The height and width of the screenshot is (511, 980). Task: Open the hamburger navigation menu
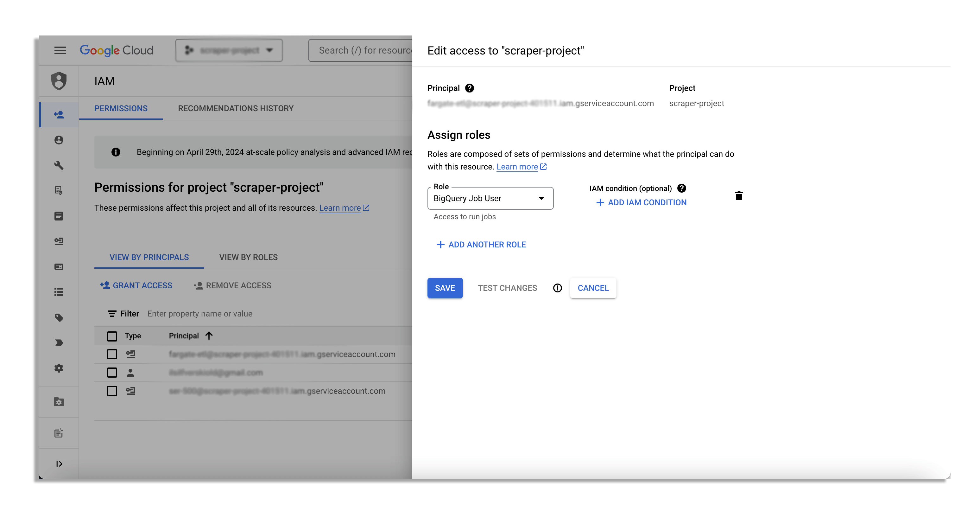(x=60, y=50)
